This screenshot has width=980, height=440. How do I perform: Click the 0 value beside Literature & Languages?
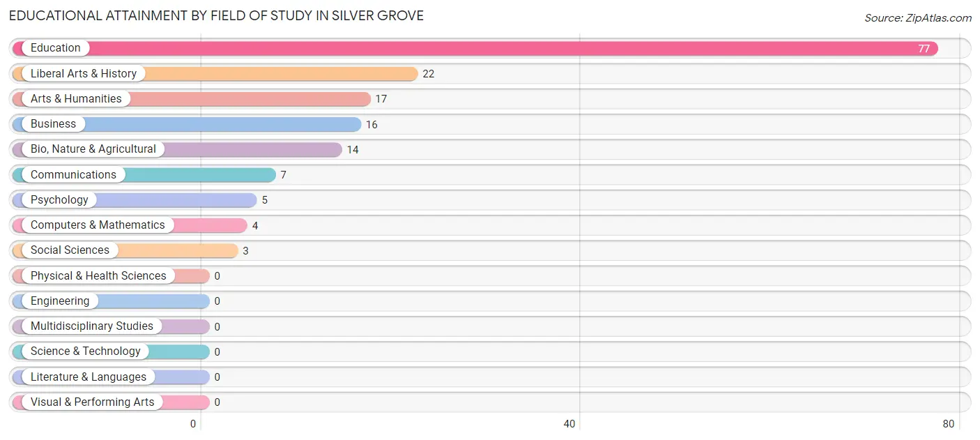217,377
